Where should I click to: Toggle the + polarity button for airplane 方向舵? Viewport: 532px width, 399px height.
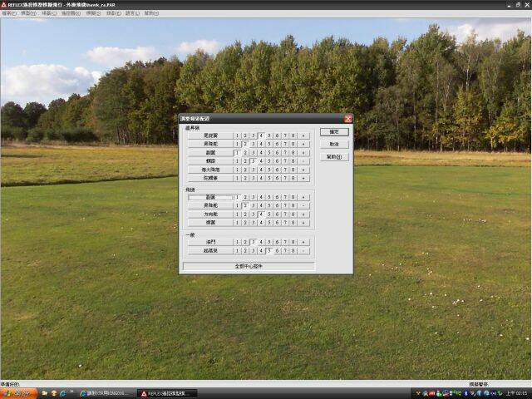[x=303, y=214]
